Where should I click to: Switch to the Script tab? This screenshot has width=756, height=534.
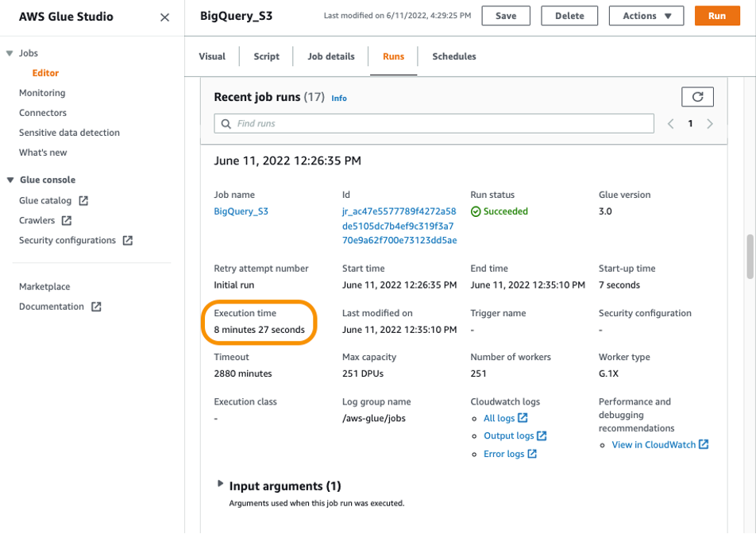[x=266, y=56]
